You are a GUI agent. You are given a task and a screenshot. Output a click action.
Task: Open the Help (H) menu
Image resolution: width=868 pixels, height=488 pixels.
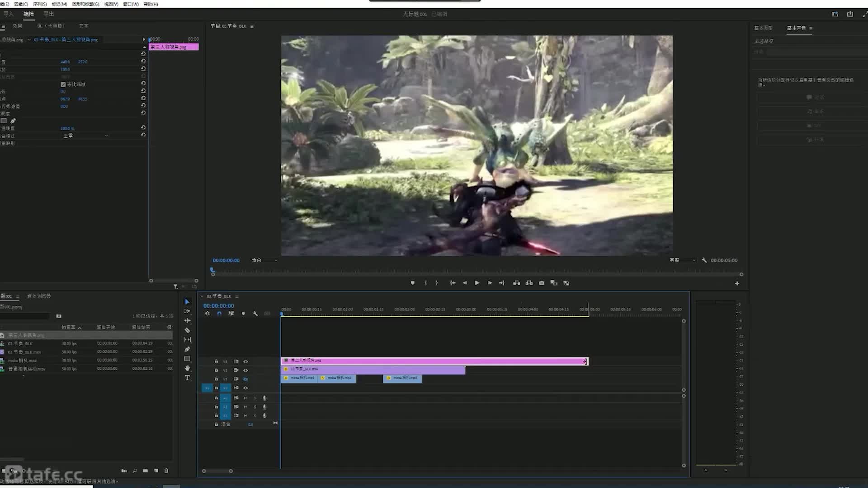151,4
